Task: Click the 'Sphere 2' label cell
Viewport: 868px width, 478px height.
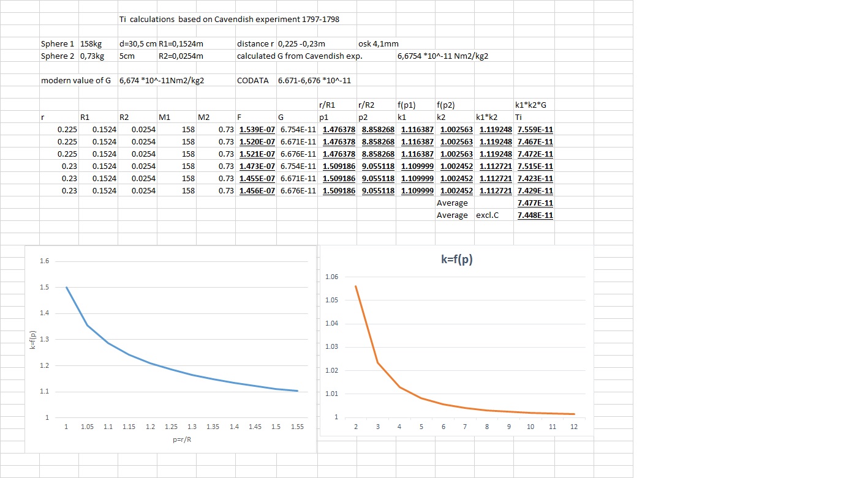Action: tap(57, 56)
